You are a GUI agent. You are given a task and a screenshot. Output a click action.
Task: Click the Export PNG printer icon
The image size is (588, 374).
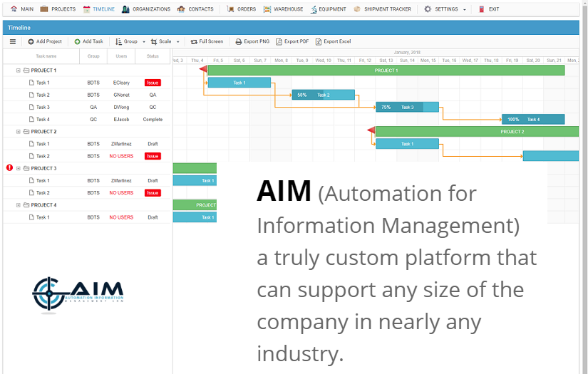239,41
